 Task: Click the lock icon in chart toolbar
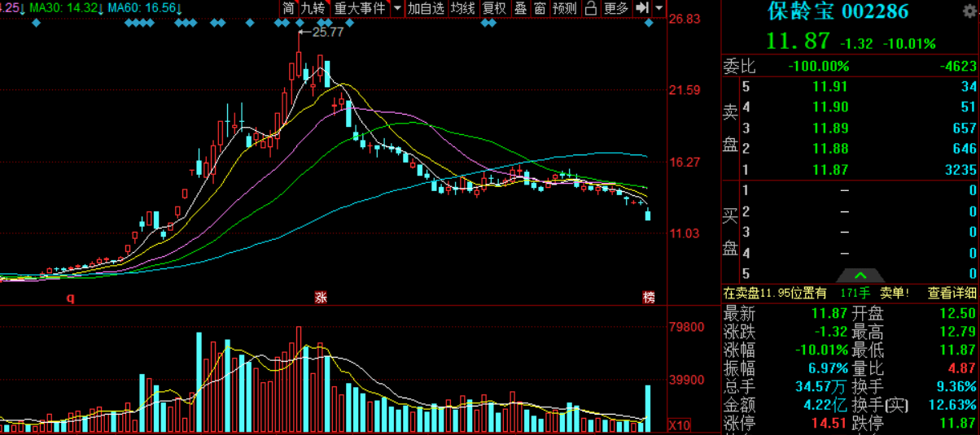(x=591, y=8)
